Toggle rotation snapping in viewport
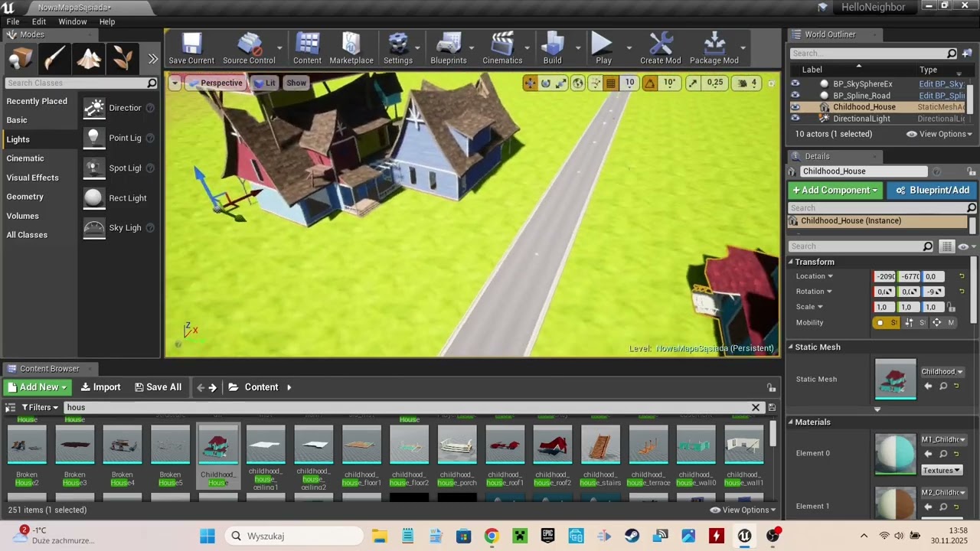This screenshot has width=980, height=551. pyautogui.click(x=649, y=83)
